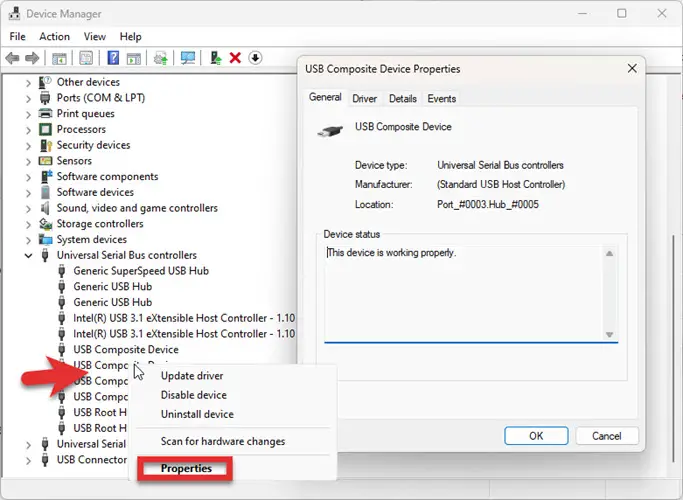Click the OK button
Screen dimensions: 683x500
click(536, 436)
